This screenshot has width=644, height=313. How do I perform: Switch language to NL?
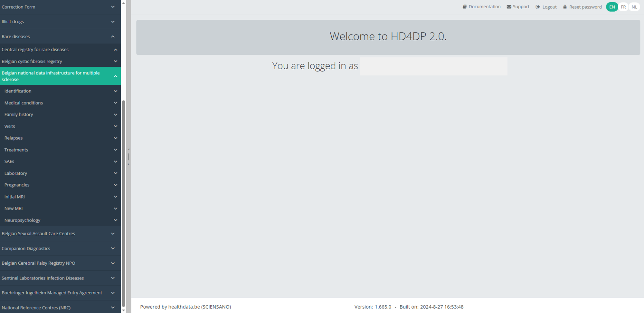point(634,7)
